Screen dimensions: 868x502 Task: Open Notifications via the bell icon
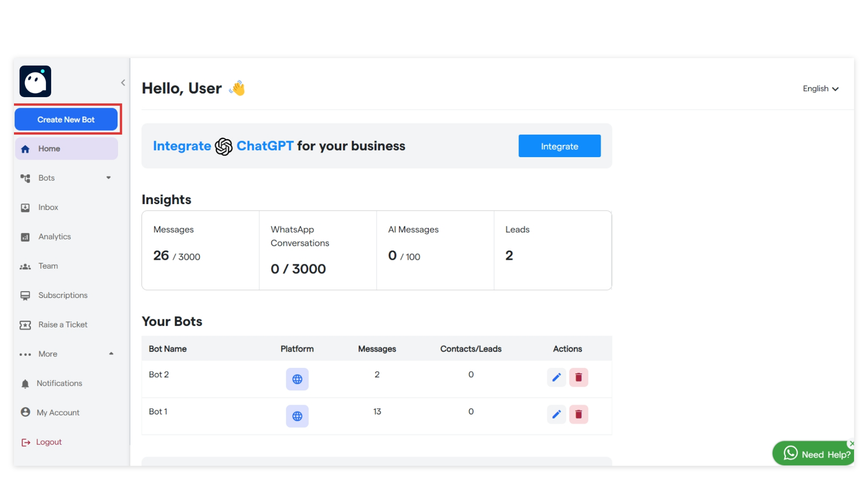click(x=26, y=383)
